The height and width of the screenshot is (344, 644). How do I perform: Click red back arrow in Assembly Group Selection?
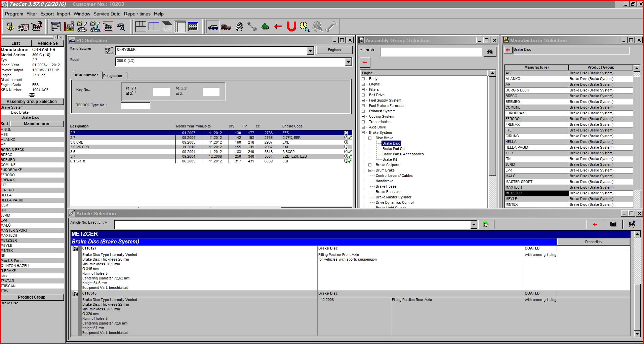pyautogui.click(x=365, y=62)
